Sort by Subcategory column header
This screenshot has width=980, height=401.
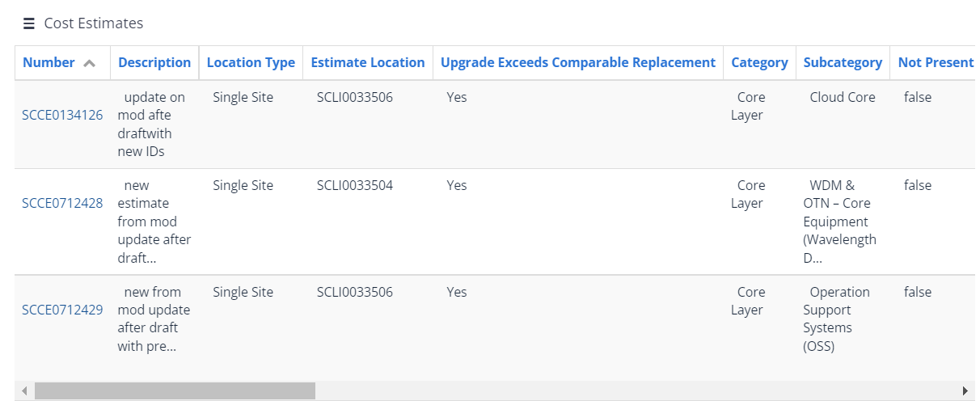pyautogui.click(x=843, y=62)
